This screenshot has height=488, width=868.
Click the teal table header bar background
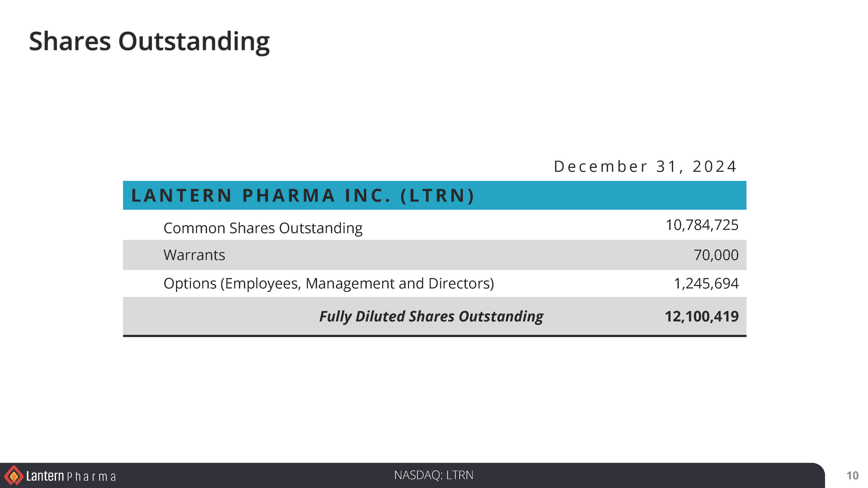(x=607, y=195)
